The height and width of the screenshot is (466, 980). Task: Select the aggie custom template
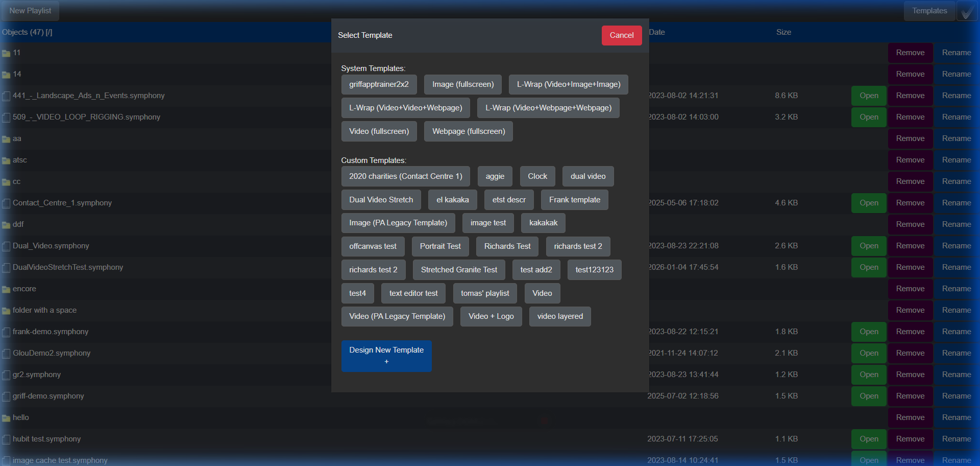(x=495, y=176)
